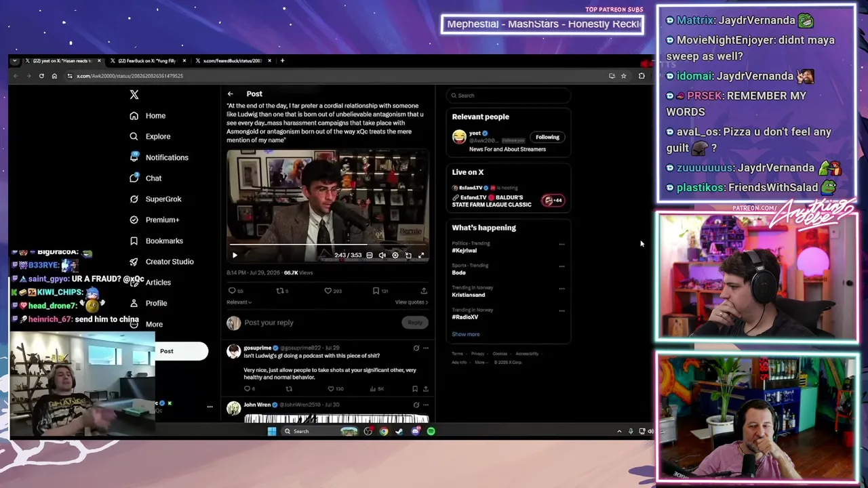This screenshot has height=488, width=868.
Task: Go to the browser home page
Action: (54, 76)
